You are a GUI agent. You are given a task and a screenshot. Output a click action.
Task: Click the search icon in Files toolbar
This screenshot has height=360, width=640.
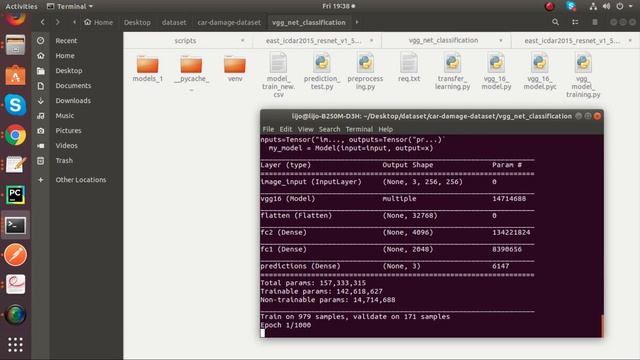[x=555, y=22]
